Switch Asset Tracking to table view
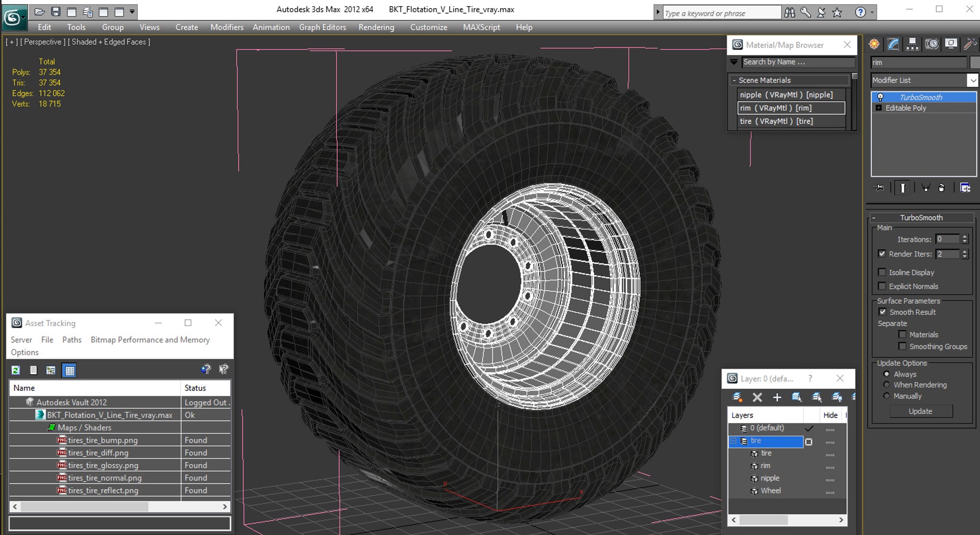The height and width of the screenshot is (535, 980). click(69, 370)
